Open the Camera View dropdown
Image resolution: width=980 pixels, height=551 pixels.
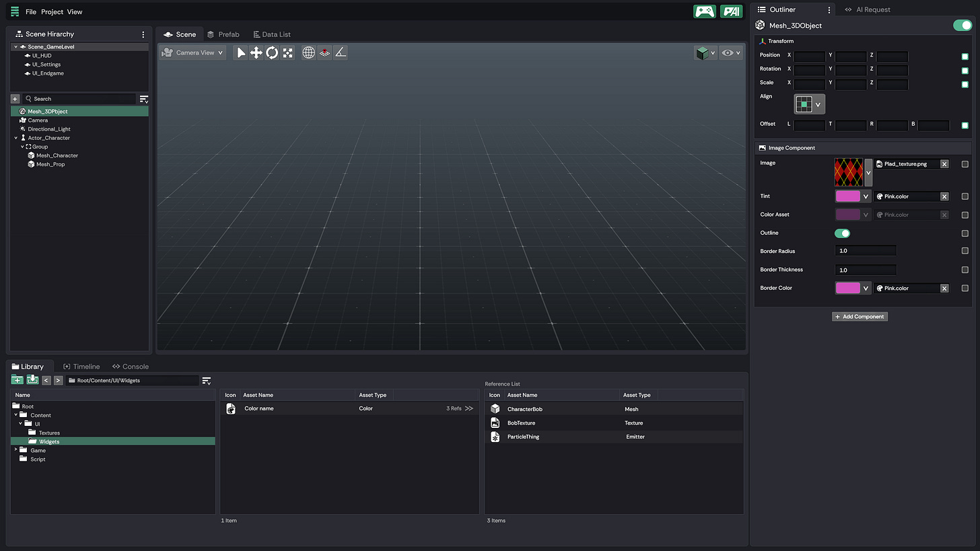[x=192, y=52]
